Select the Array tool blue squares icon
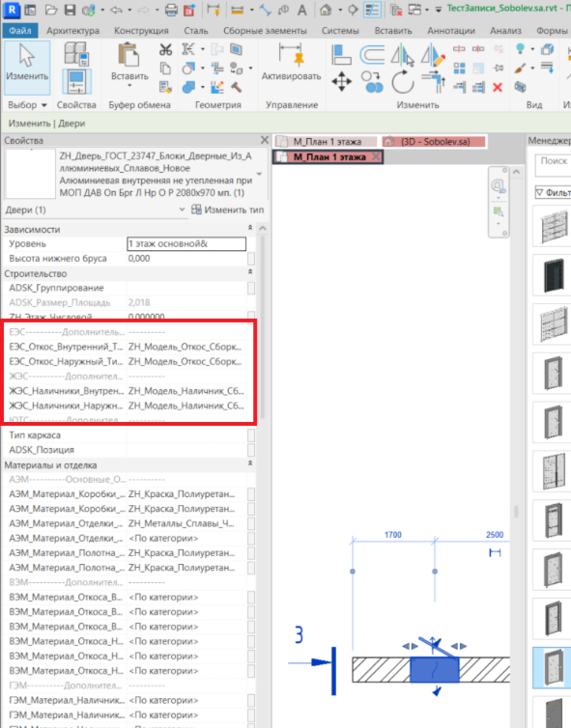Screen dimensions: 571x728 pyautogui.click(x=459, y=69)
